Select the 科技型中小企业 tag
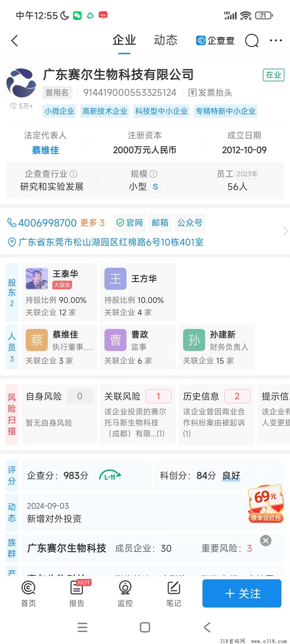290x644 pixels. tap(161, 111)
